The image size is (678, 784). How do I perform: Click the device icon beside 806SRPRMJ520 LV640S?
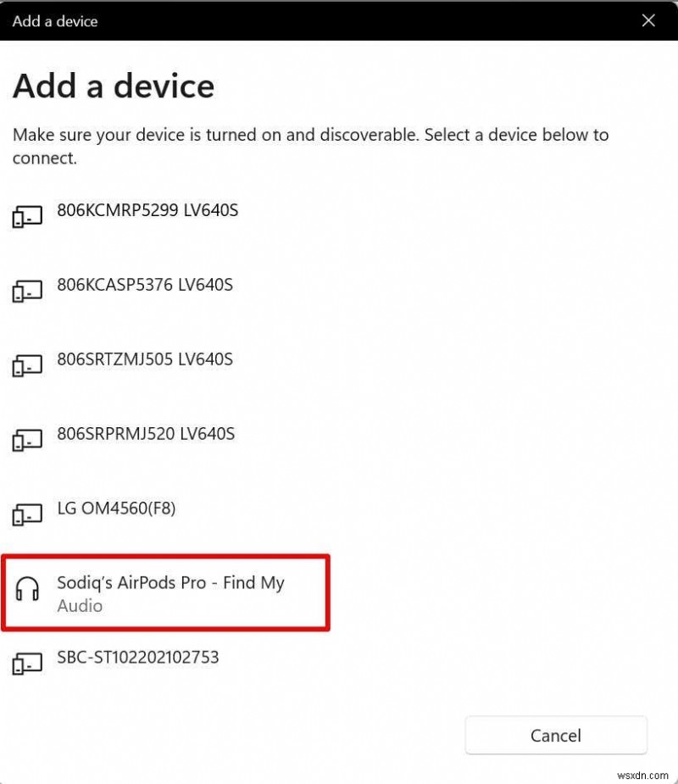[28, 440]
